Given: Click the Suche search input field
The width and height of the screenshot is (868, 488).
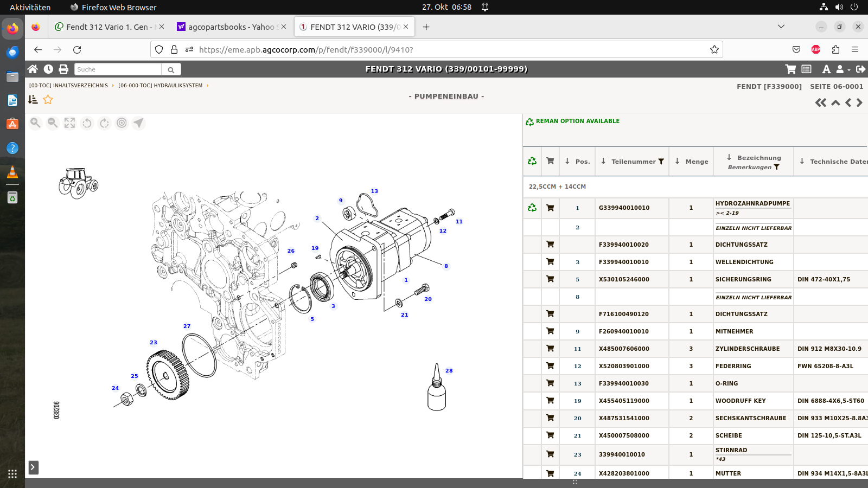Looking at the screenshot, I should (x=118, y=69).
